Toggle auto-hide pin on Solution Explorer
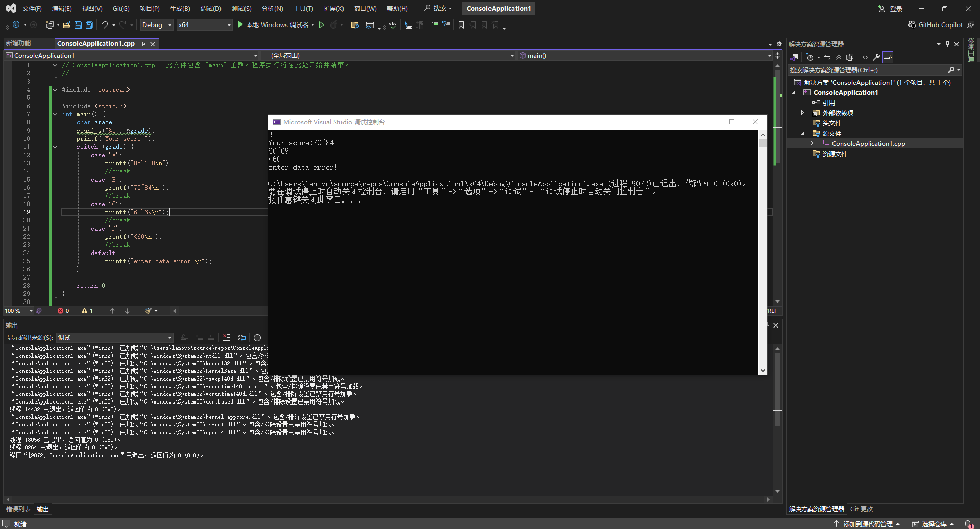This screenshot has width=980, height=529. click(947, 44)
